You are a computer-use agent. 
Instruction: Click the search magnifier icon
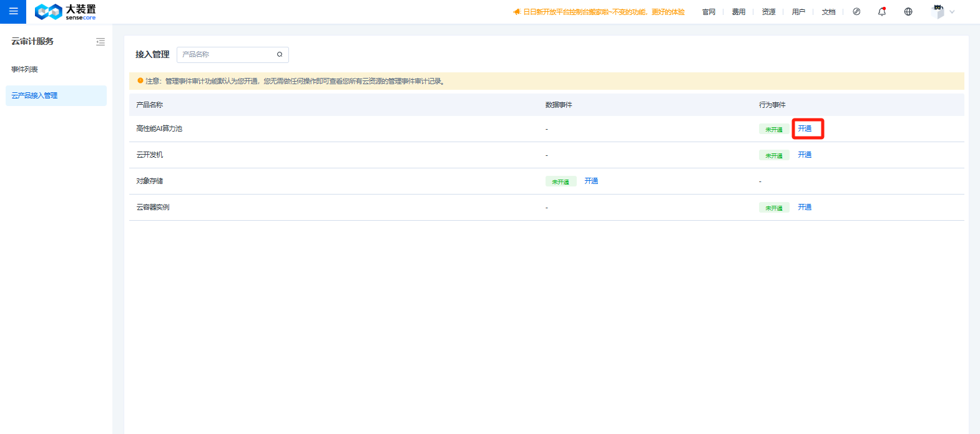280,55
